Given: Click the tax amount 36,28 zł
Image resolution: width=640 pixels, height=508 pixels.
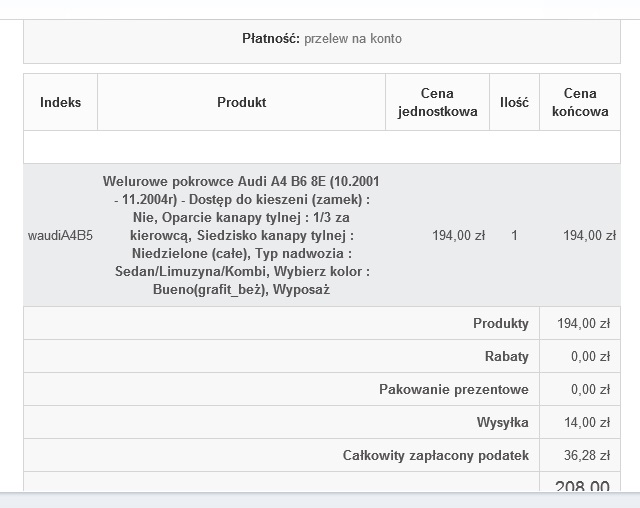Looking at the screenshot, I should [587, 456].
